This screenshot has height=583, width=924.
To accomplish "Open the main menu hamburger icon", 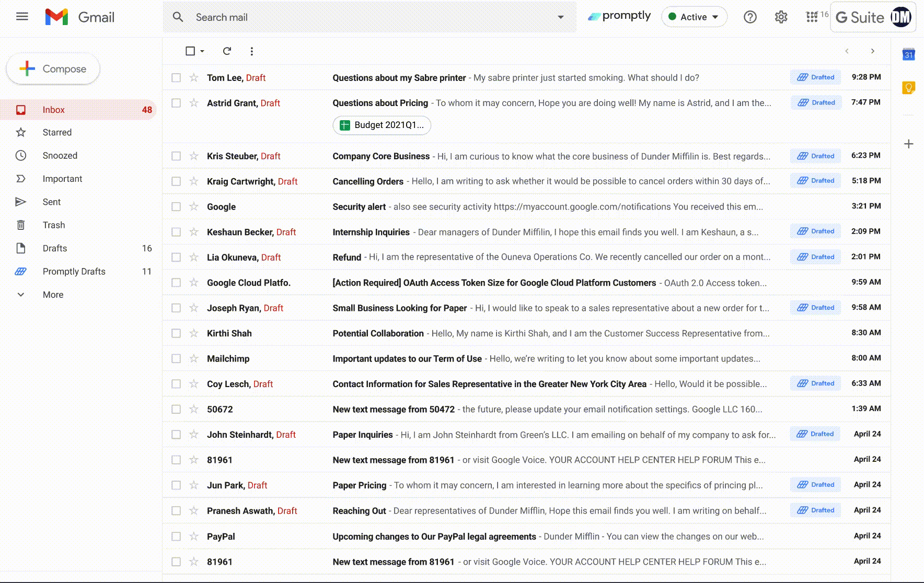I will coord(22,17).
